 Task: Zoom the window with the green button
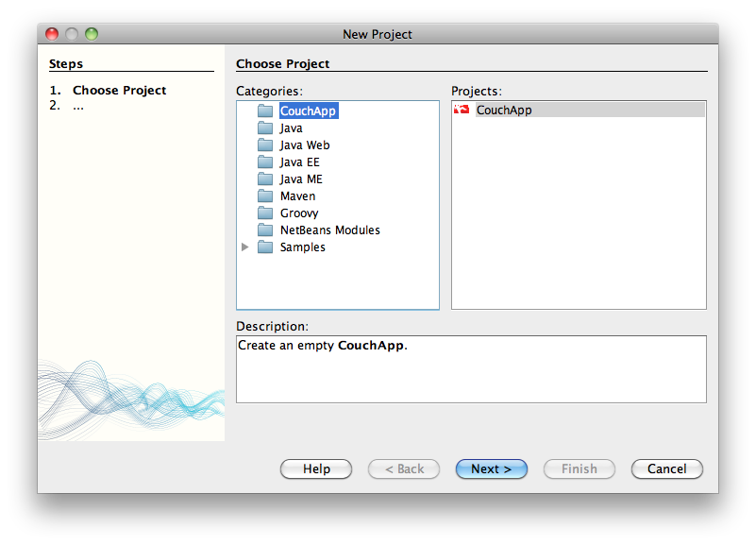click(x=92, y=34)
